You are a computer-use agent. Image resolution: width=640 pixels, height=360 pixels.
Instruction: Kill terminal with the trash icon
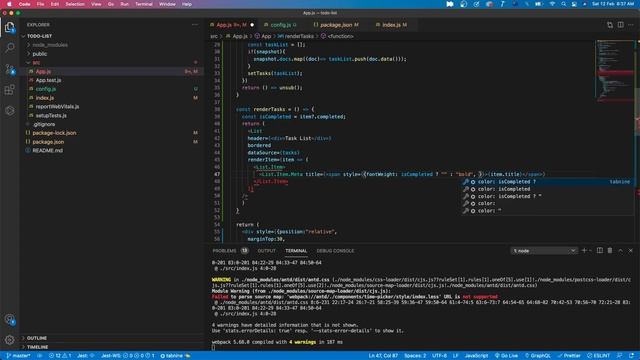[x=610, y=251]
